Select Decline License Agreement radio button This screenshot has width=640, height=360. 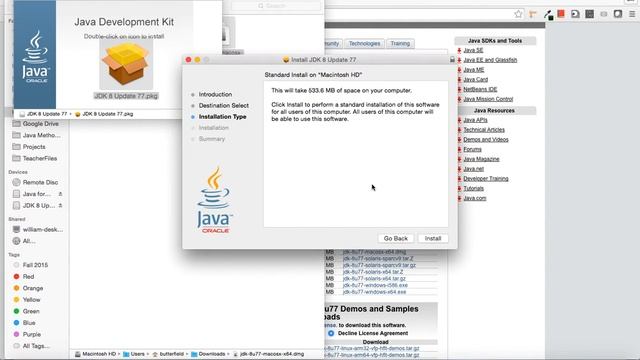pyautogui.click(x=331, y=333)
